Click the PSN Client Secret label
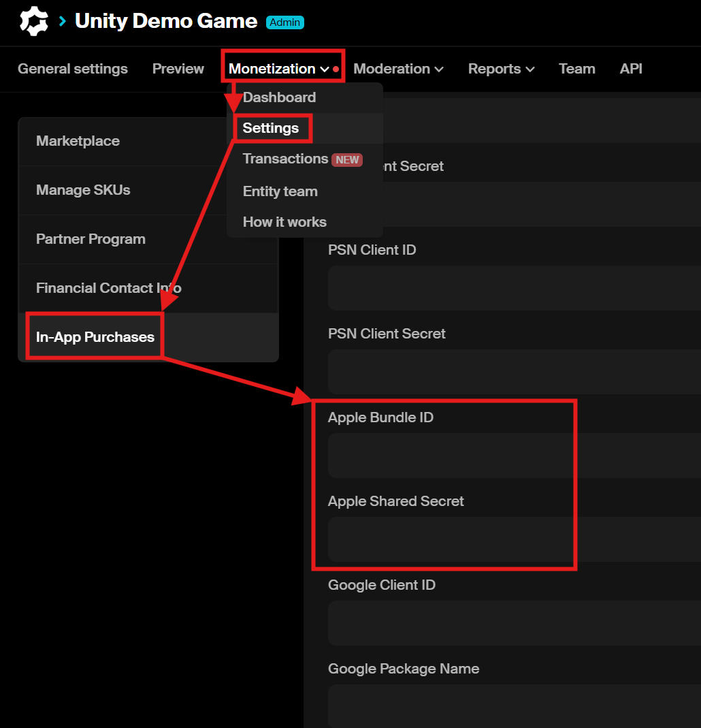Screen dimensions: 701x728 click(387, 334)
